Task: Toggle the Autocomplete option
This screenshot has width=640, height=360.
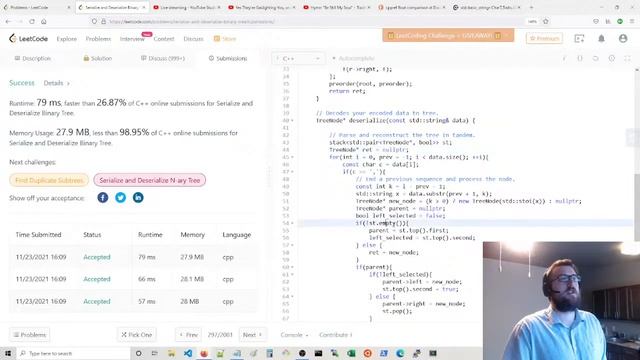Action: 353,58
